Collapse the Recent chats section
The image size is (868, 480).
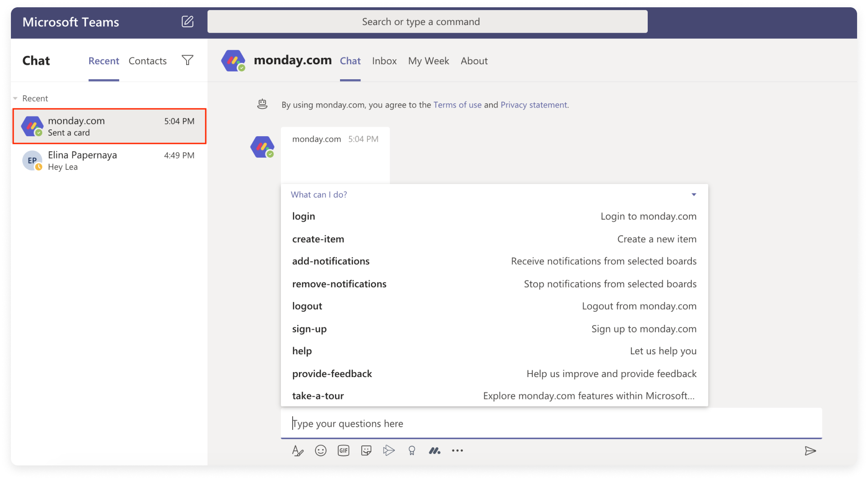[15, 98]
